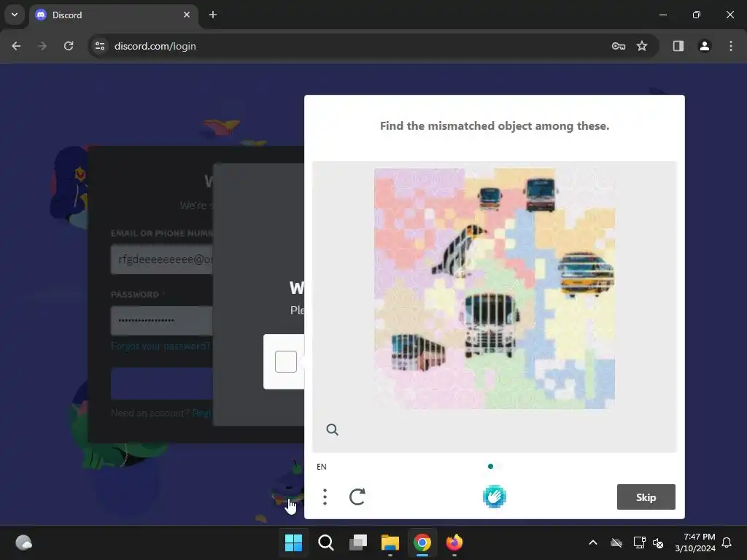Viewport: 747px width, 560px height.
Task: Click the OneDrive tray icon
Action: point(616,542)
